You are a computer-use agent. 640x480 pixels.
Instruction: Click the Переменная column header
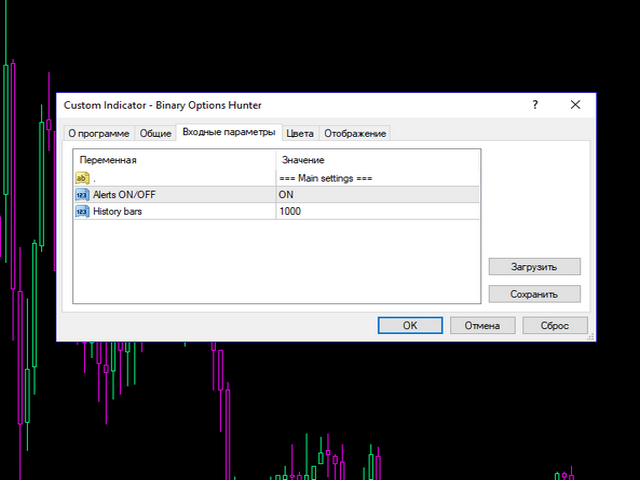click(x=175, y=160)
